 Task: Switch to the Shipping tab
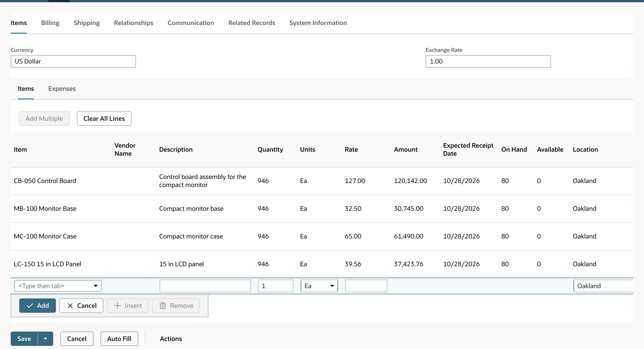point(87,23)
